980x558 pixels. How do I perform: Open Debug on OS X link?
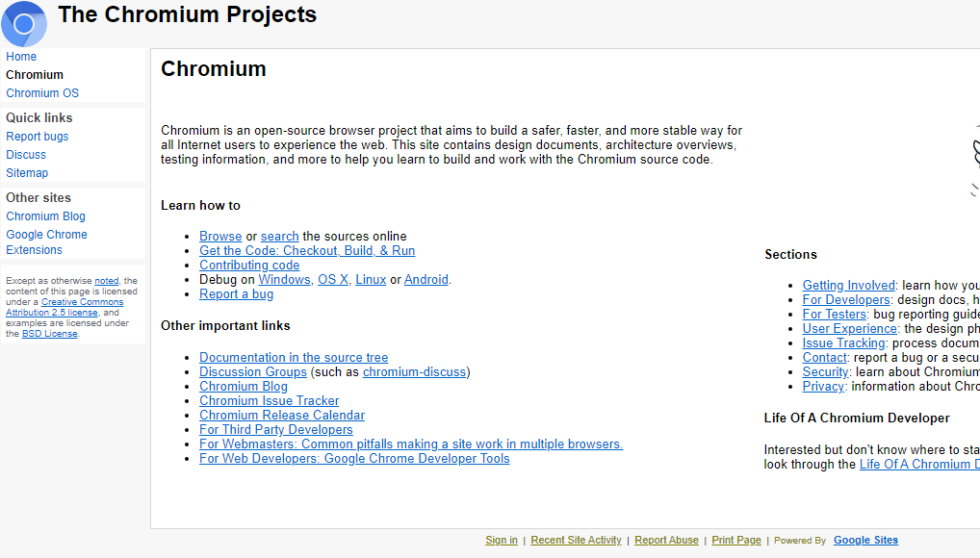[x=332, y=279]
